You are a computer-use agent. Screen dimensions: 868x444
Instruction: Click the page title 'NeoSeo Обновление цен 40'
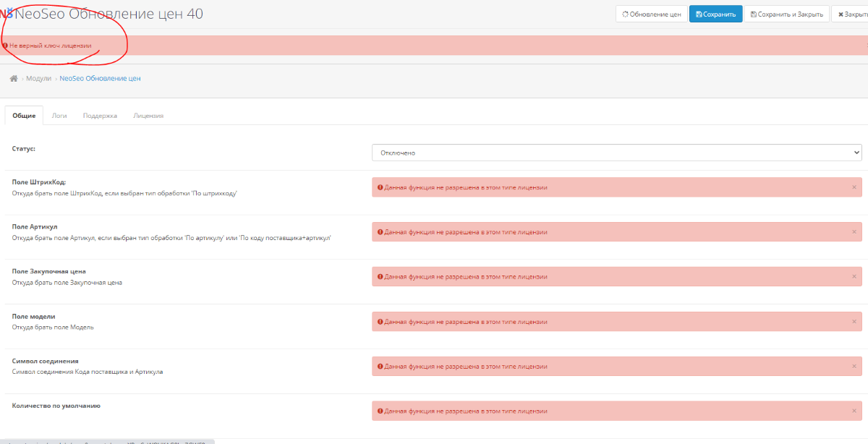tap(109, 14)
